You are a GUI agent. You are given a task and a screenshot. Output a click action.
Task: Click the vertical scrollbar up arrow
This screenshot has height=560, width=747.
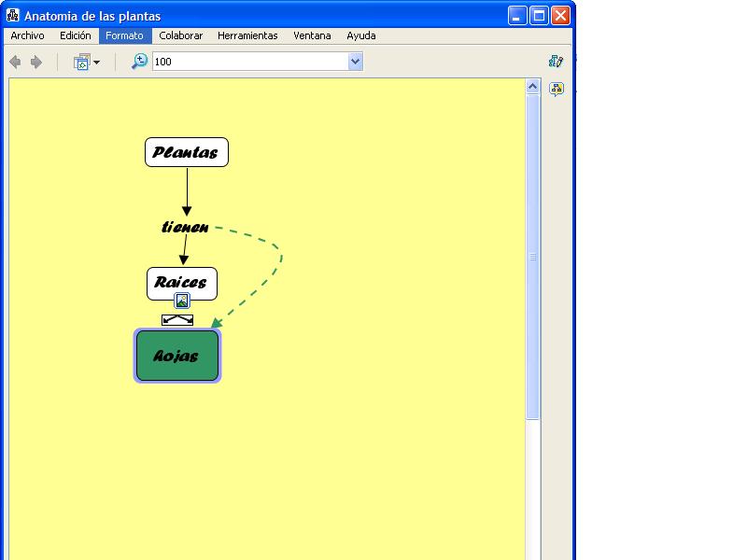pos(533,87)
